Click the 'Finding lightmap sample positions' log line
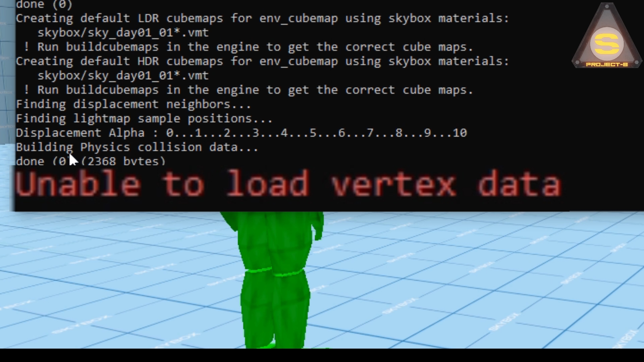 point(145,119)
